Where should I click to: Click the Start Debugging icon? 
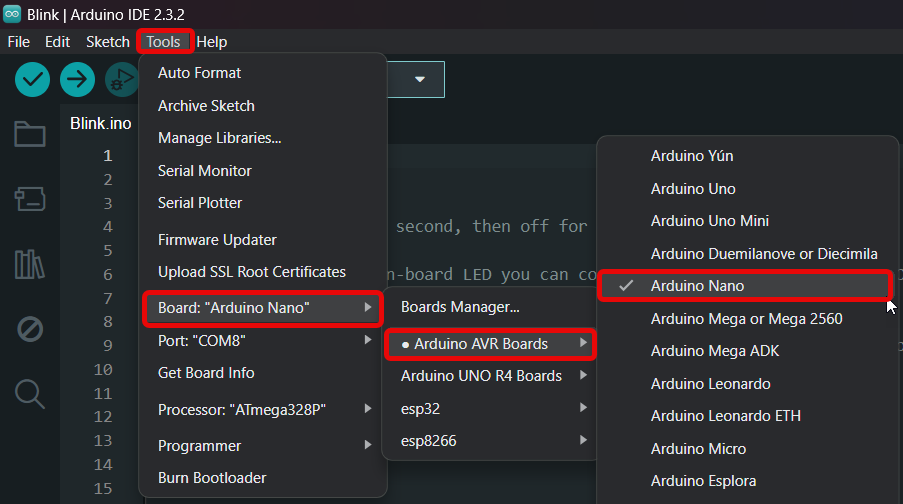point(122,79)
